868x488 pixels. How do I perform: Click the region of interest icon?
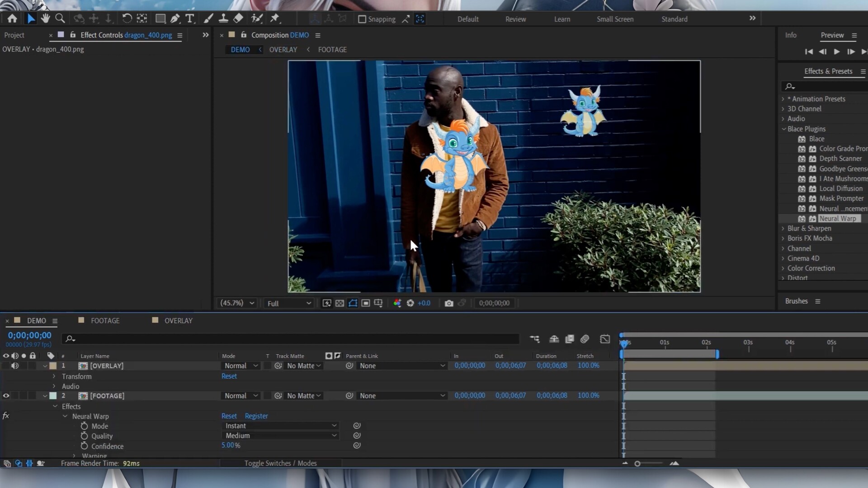coord(365,303)
